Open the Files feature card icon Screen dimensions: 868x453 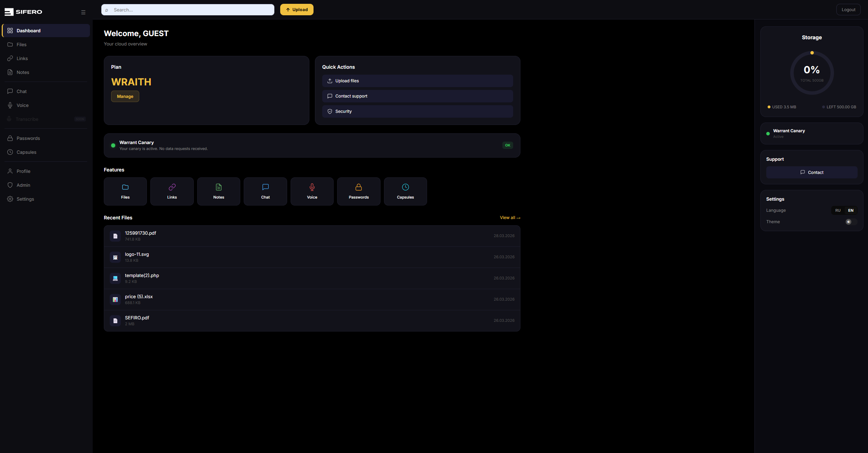coord(125,187)
